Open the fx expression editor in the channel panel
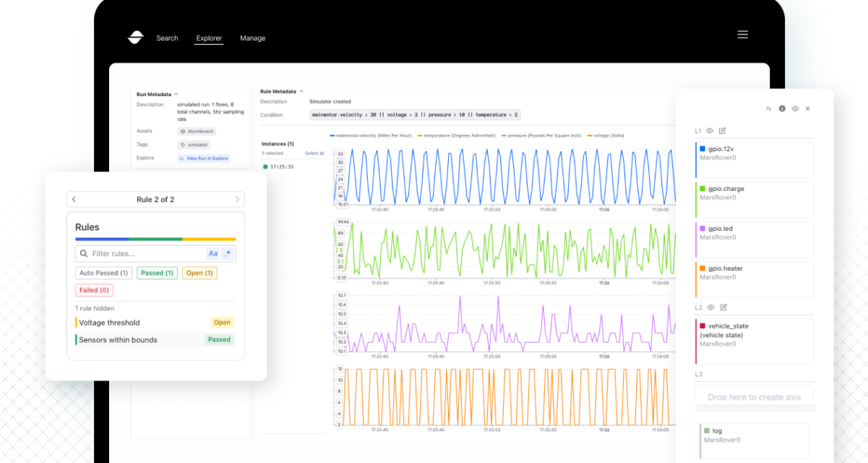 click(768, 109)
